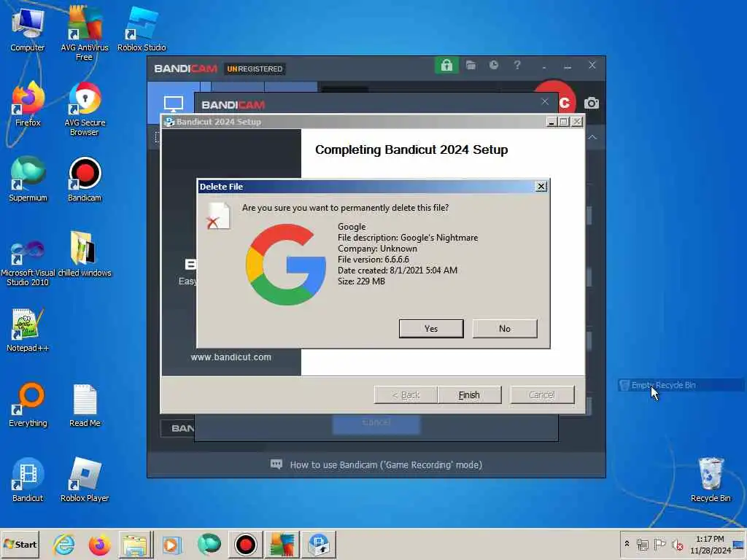The width and height of the screenshot is (747, 560).
Task: Show hidden system tray icons
Action: point(627,543)
